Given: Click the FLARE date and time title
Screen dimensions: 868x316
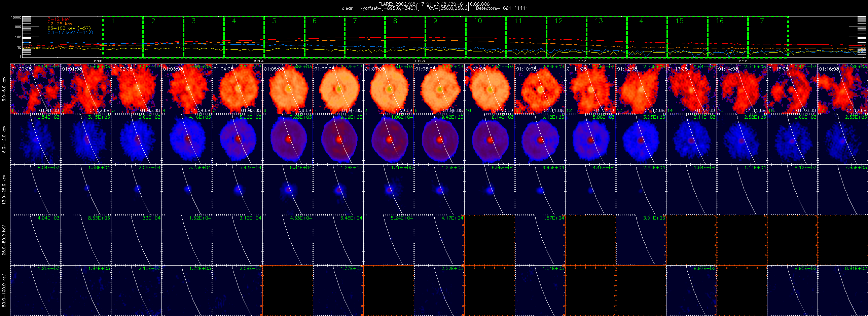Looking at the screenshot, I should (x=434, y=4).
